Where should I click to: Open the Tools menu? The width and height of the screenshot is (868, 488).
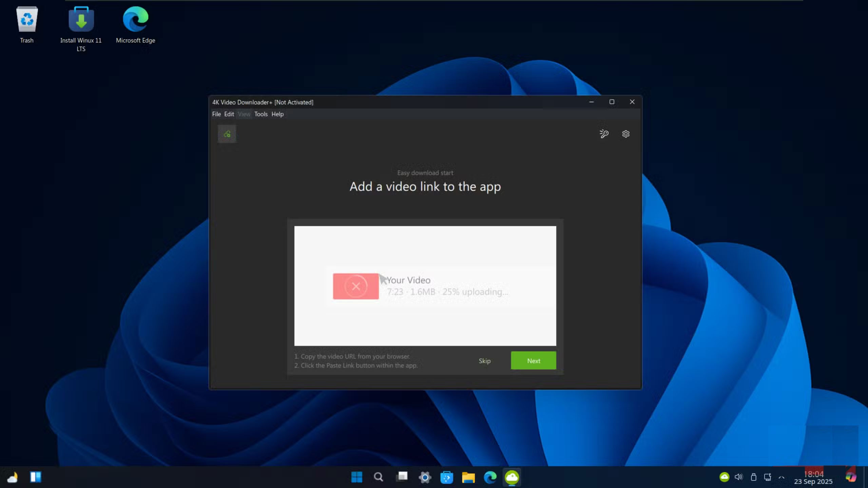[x=261, y=114]
